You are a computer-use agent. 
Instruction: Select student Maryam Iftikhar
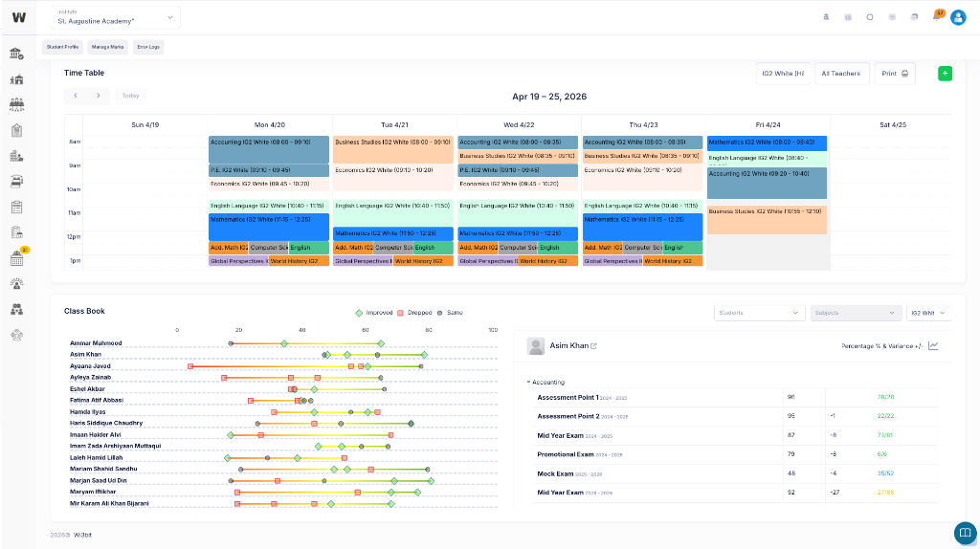(93, 493)
